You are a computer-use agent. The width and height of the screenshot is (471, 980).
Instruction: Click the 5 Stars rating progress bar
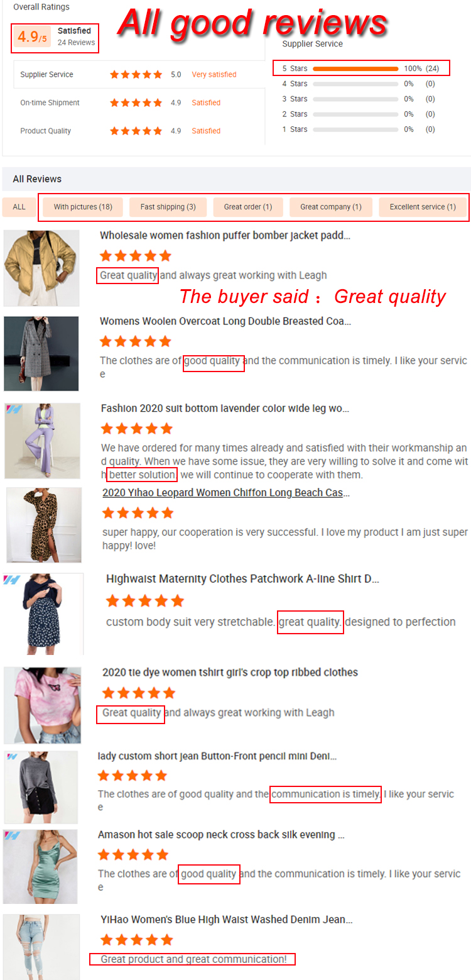tap(355, 69)
